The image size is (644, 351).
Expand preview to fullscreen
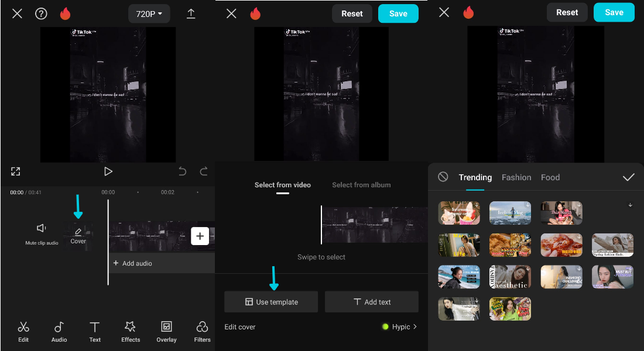coord(16,171)
